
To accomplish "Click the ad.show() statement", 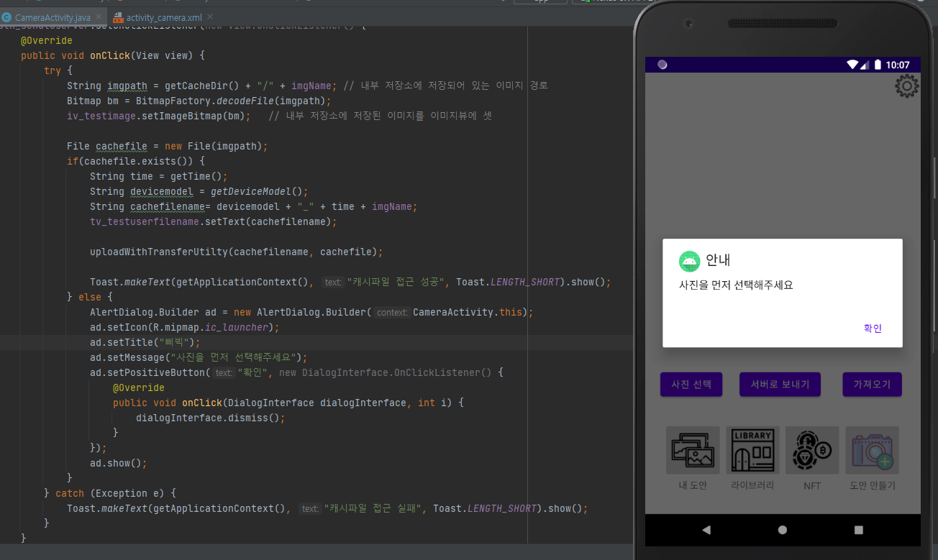I will point(119,463).
